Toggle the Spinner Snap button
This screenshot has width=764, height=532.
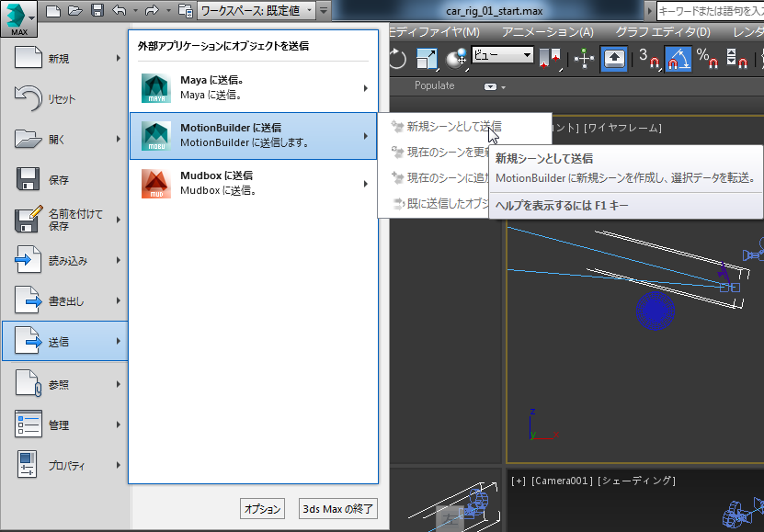coord(736,60)
